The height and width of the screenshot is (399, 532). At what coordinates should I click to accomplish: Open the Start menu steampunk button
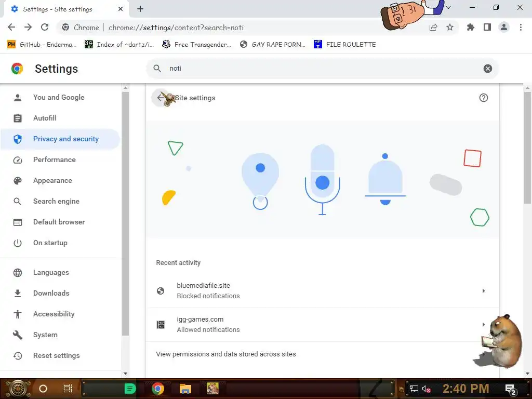17,389
